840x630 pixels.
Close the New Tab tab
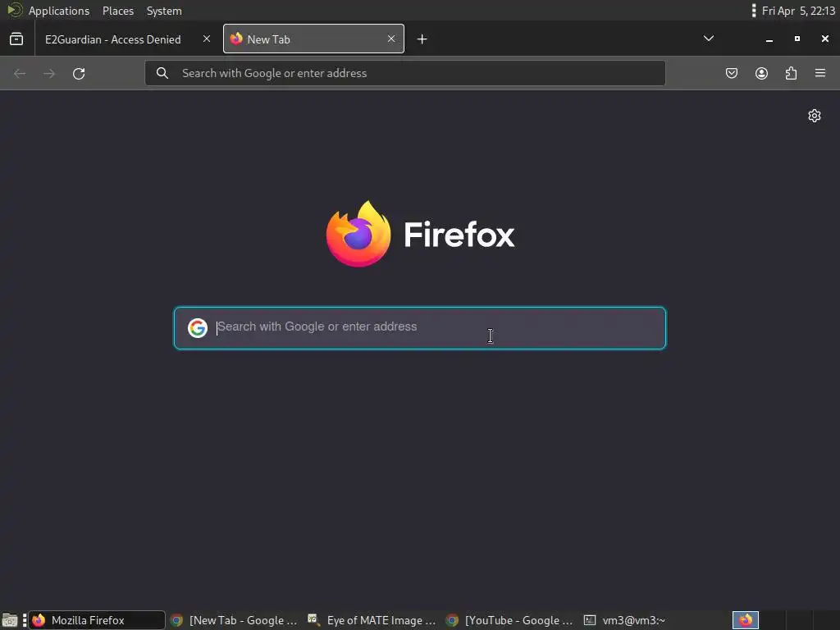coord(391,39)
